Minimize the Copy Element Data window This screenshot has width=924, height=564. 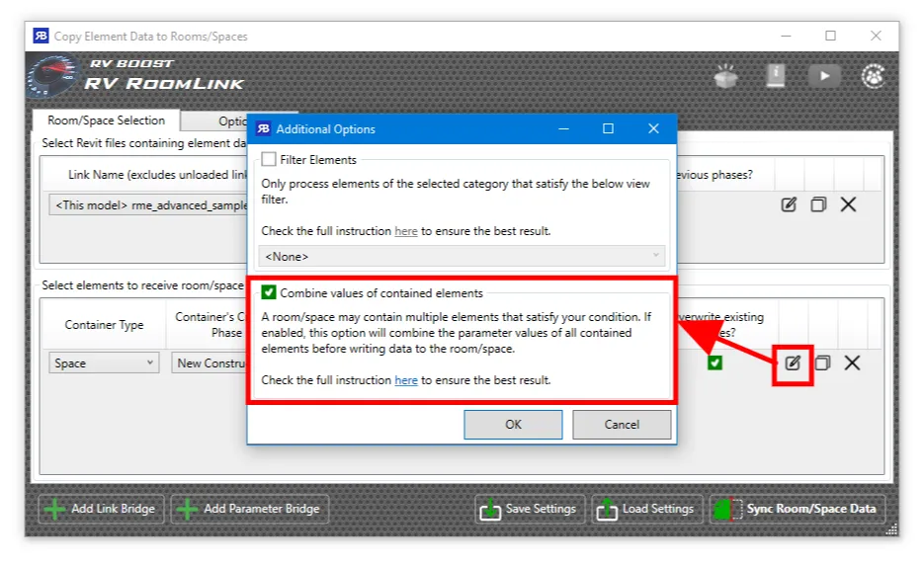pyautogui.click(x=786, y=36)
